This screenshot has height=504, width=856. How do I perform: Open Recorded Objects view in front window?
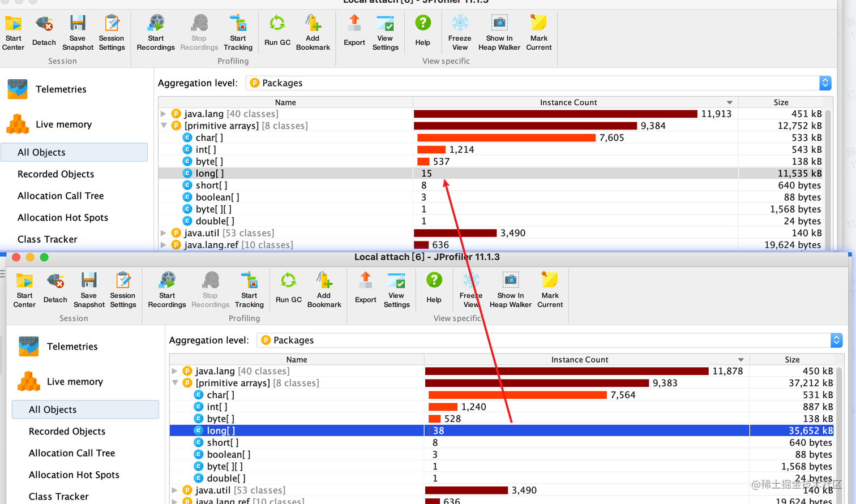tap(67, 431)
